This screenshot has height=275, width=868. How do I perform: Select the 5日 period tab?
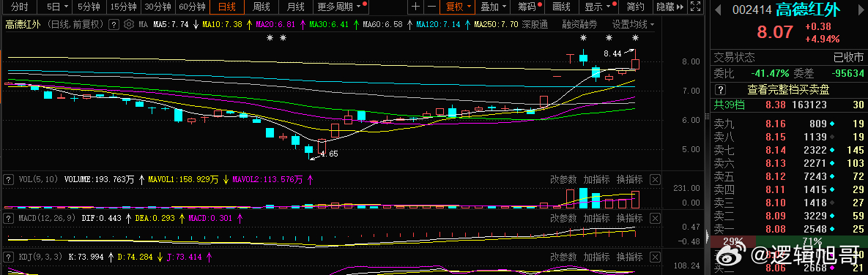pyautogui.click(x=53, y=7)
